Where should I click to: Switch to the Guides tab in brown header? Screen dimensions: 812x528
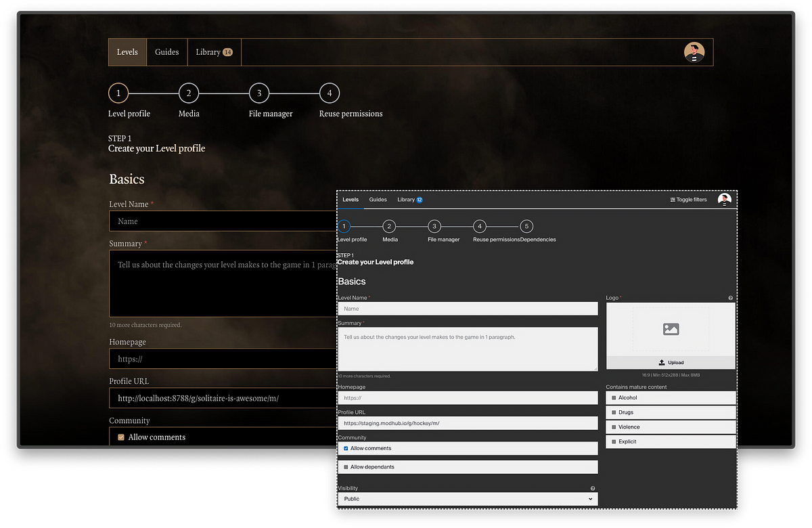click(x=167, y=52)
